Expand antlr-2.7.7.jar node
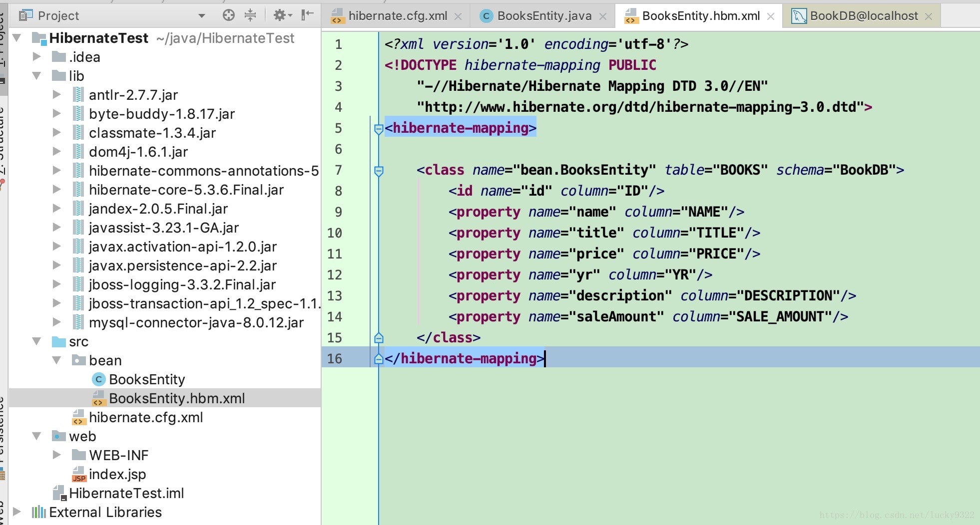Viewport: 980px width, 525px height. (56, 94)
